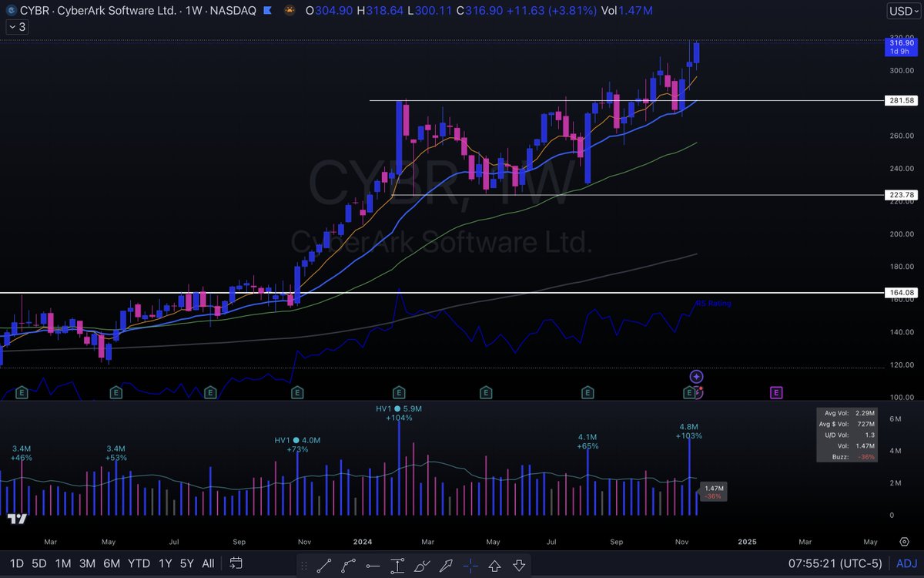924x578 pixels.
Task: Click the 1.47M -36% volume tag
Action: (x=714, y=492)
